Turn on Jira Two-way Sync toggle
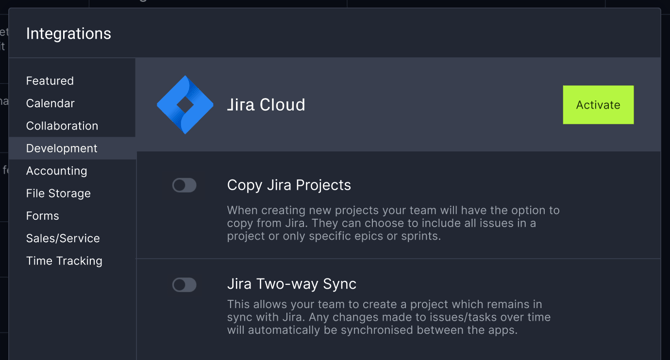This screenshot has height=360, width=670. [184, 285]
